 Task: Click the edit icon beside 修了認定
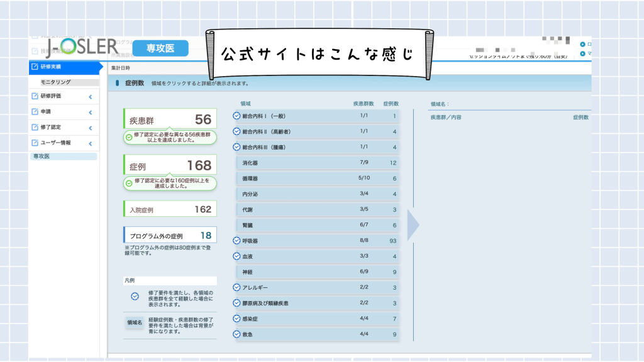click(35, 127)
